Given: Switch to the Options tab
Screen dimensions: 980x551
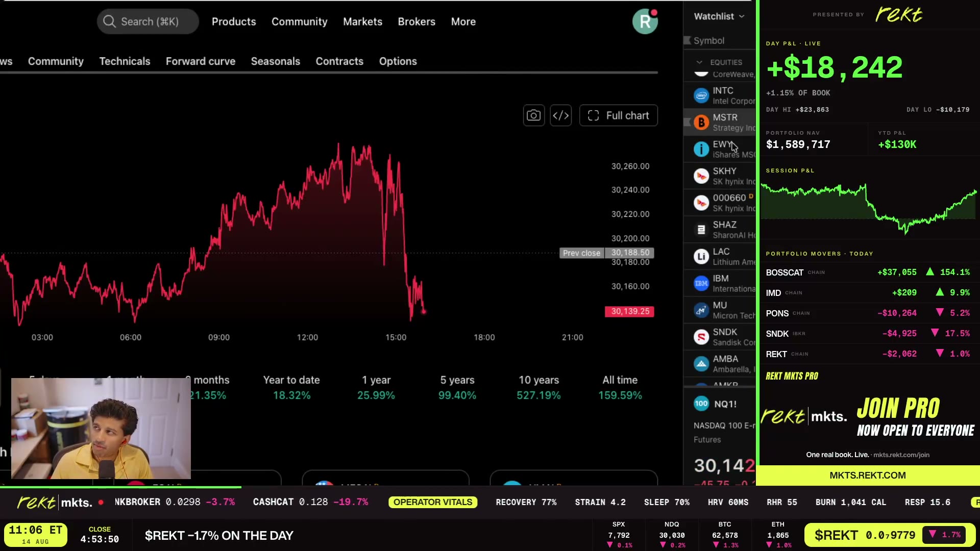Looking at the screenshot, I should (x=398, y=61).
